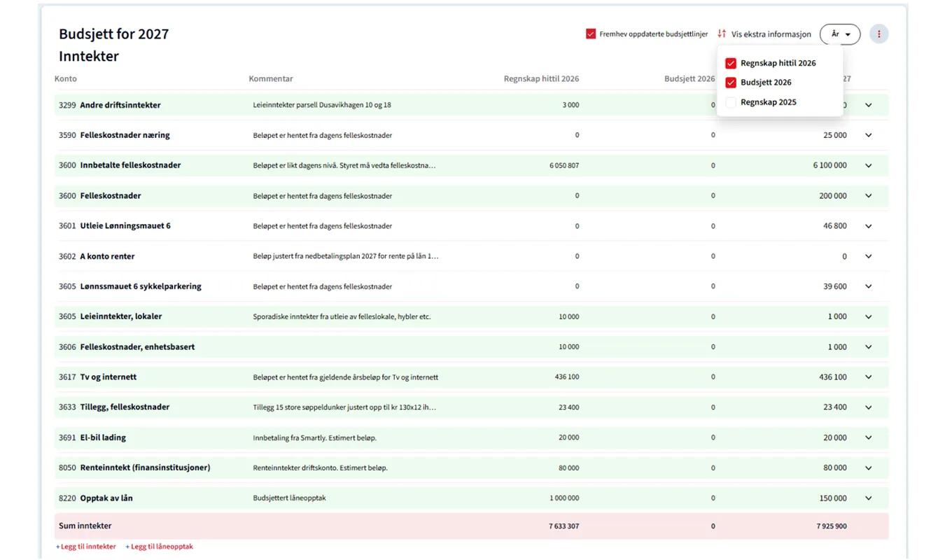This screenshot has height=560, width=945.
Task: Expand the 3590 Felleskostnader næring row
Action: [869, 135]
